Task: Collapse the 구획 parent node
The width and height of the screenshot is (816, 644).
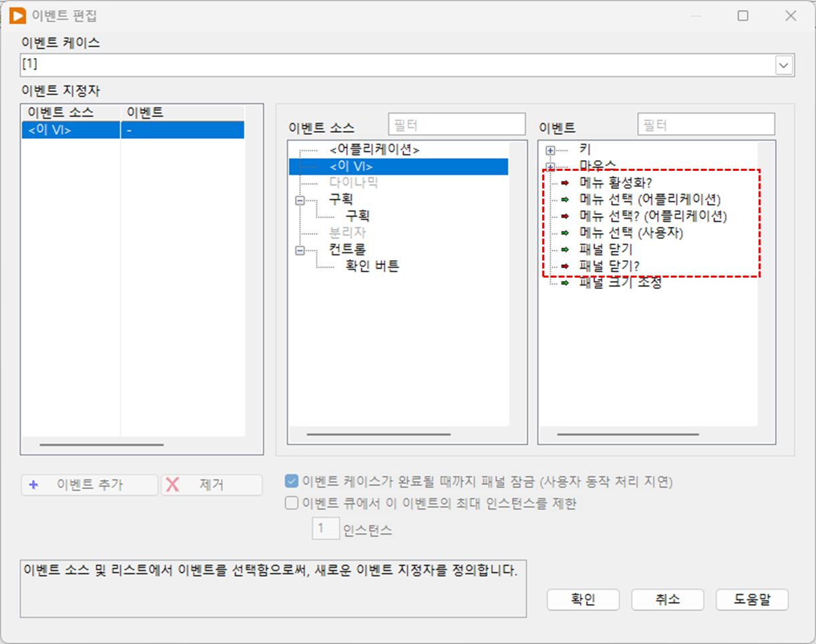Action: [299, 200]
